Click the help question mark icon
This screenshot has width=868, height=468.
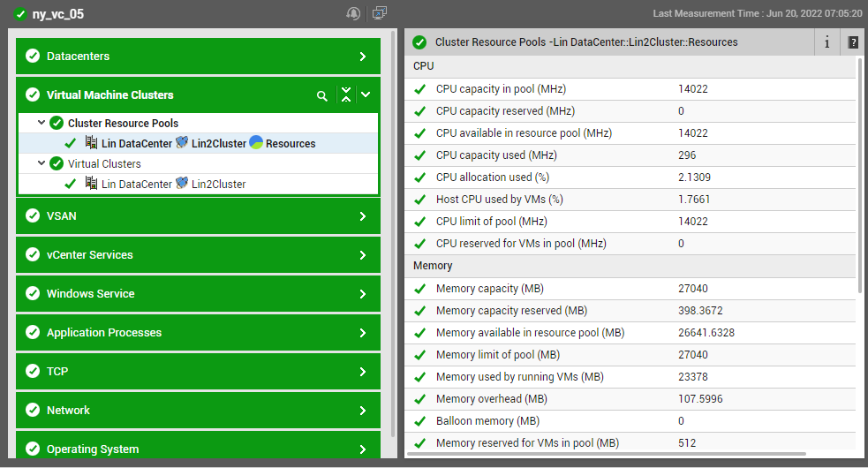coord(853,42)
